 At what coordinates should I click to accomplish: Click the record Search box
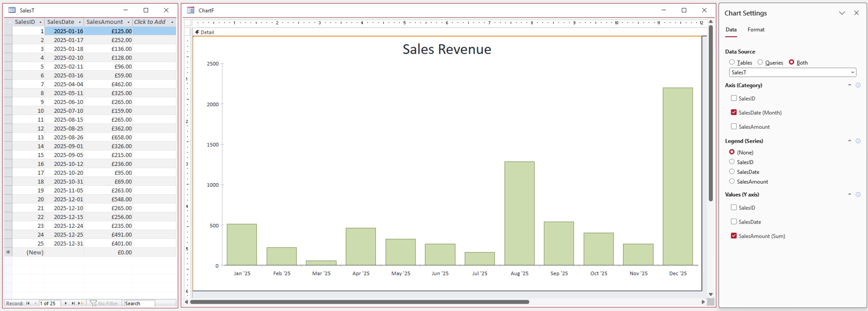point(139,303)
